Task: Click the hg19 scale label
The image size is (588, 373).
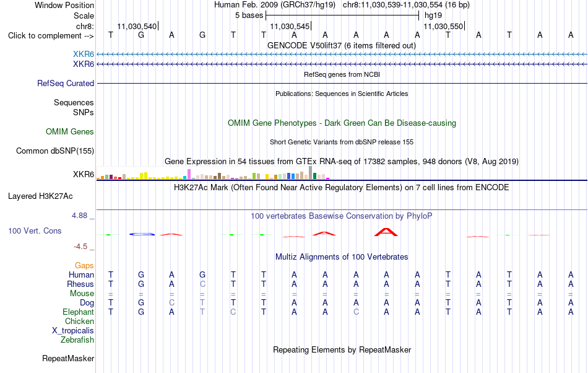Action: tap(433, 15)
